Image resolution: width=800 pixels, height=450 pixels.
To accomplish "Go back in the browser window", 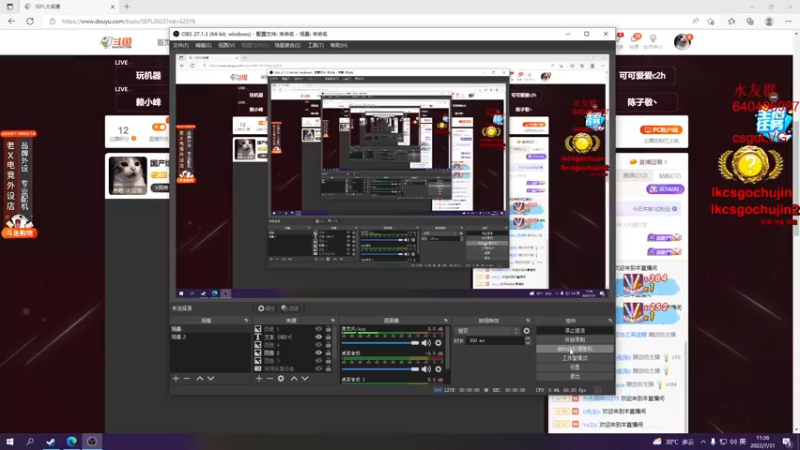I will [12, 21].
